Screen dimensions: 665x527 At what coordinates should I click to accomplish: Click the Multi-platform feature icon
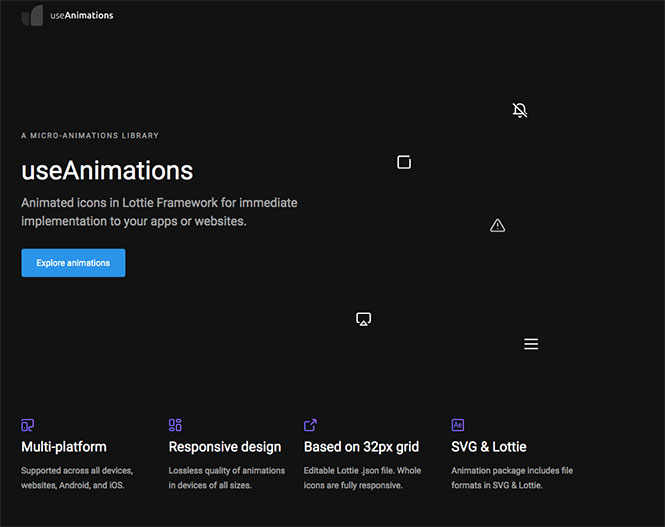[28, 425]
